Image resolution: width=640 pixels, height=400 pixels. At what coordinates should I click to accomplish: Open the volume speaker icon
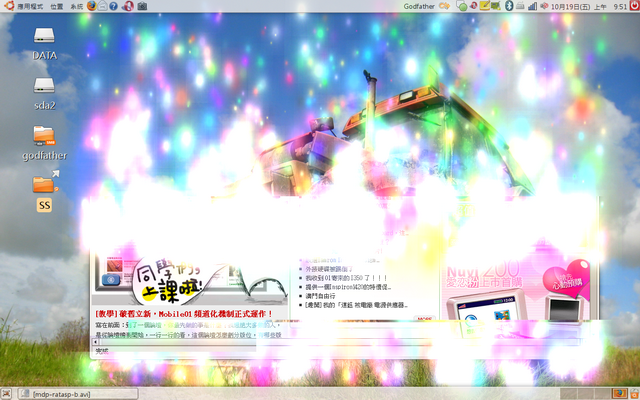pyautogui.click(x=544, y=6)
